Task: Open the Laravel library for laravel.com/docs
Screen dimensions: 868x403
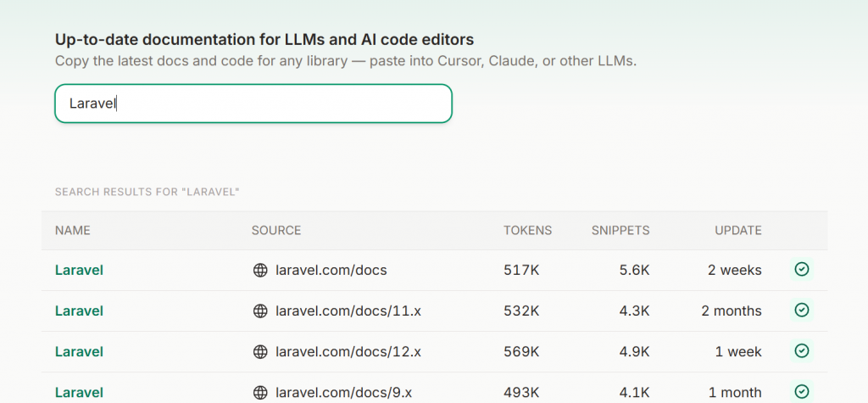Action: click(x=79, y=271)
